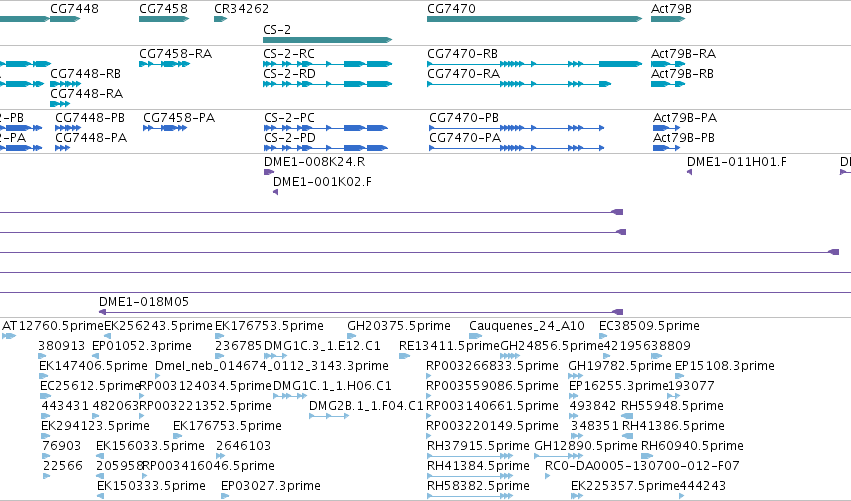Click the EK256243.5prime EST label

tap(158, 326)
